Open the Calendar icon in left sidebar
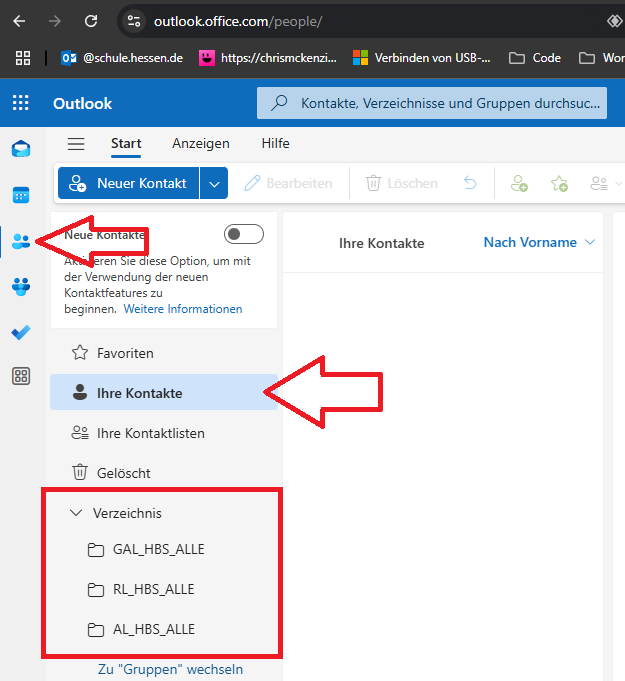The width and height of the screenshot is (625, 681). tap(21, 195)
